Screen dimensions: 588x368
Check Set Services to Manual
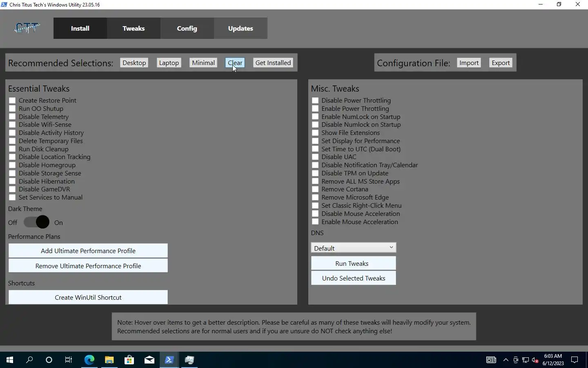click(12, 197)
